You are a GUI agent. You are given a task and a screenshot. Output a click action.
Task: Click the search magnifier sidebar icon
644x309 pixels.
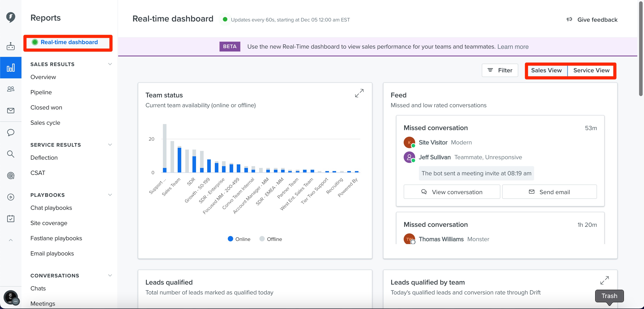(11, 154)
